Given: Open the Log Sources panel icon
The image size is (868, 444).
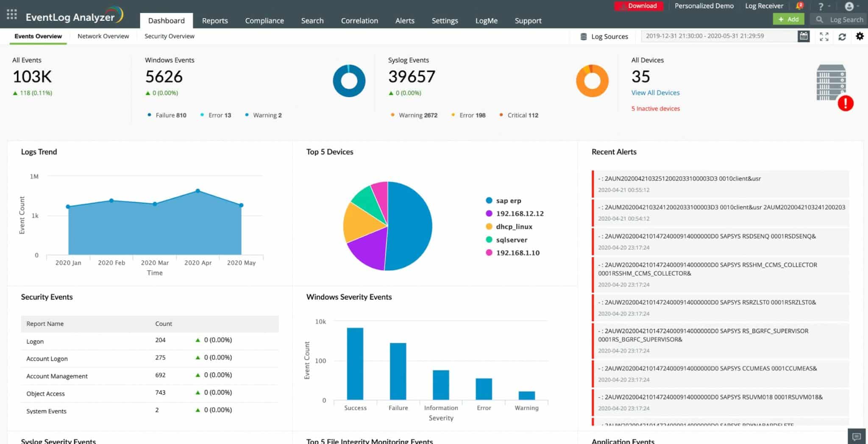Looking at the screenshot, I should (583, 36).
